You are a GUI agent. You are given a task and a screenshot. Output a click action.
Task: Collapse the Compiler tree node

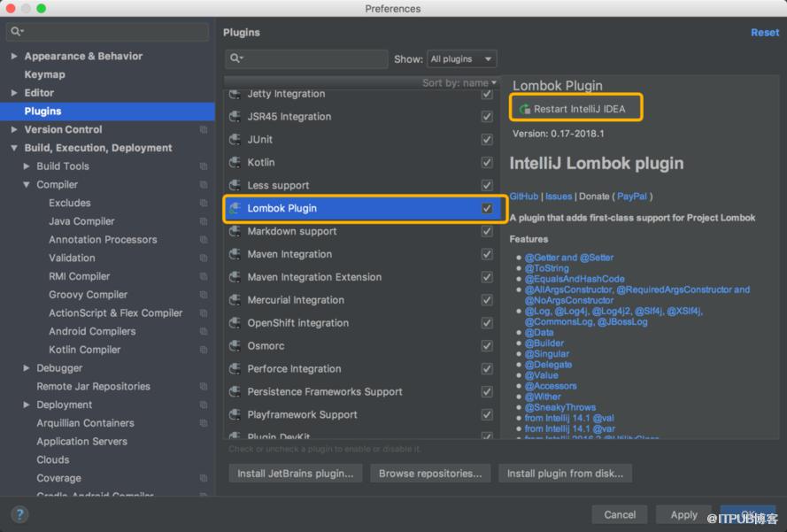(26, 185)
